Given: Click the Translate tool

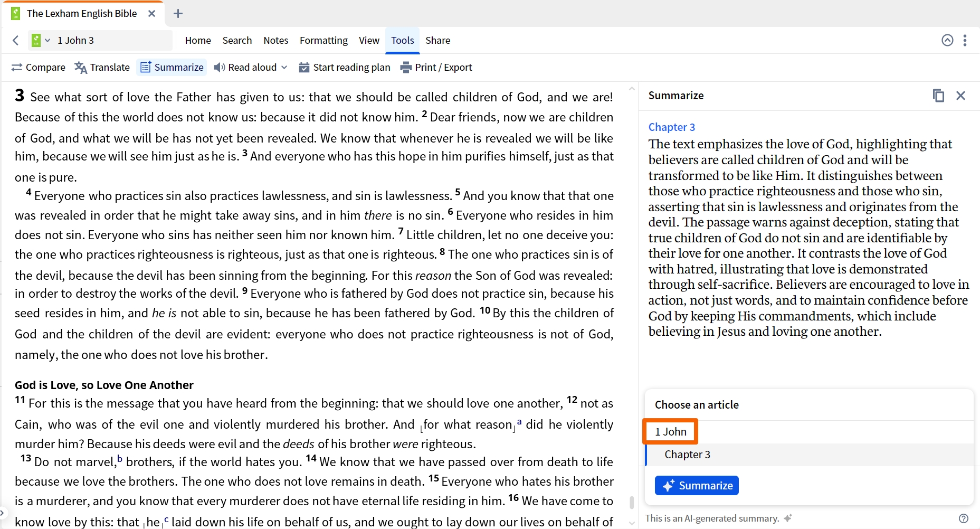Looking at the screenshot, I should [102, 67].
